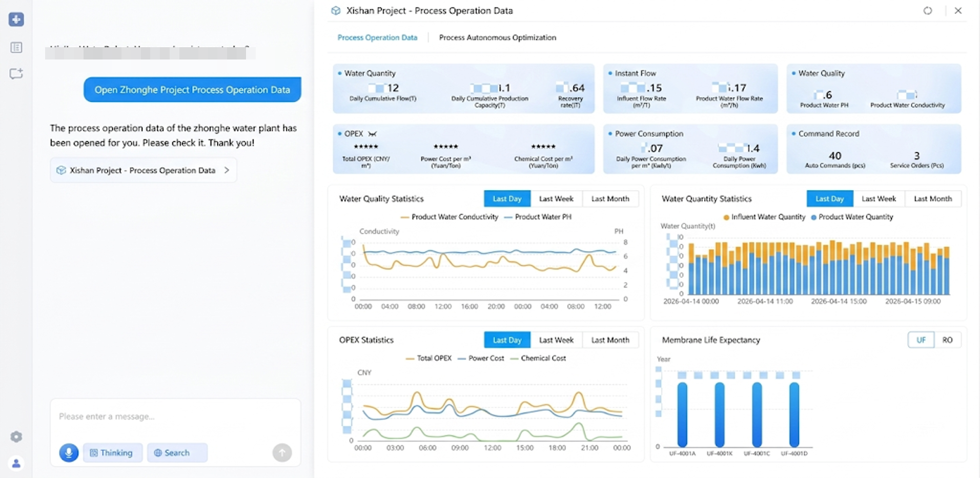Click the Instant Flow card title
Viewport: 980px width, 478px height.
[635, 73]
